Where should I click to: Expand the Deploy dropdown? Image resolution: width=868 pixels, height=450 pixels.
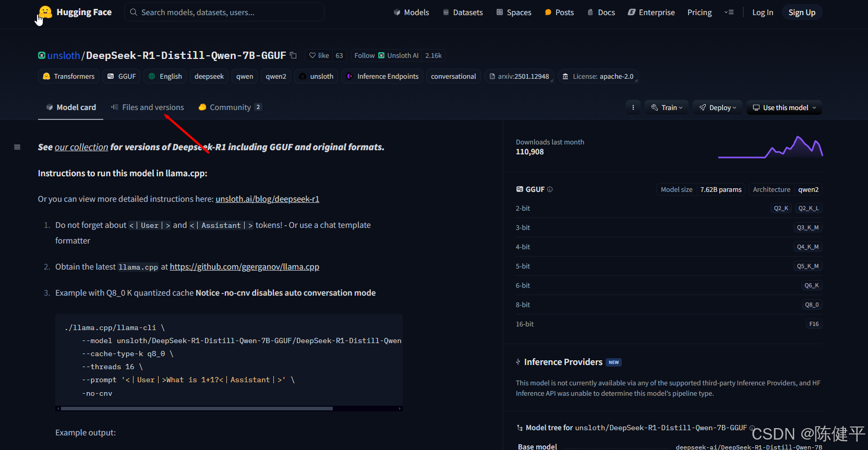(x=718, y=107)
